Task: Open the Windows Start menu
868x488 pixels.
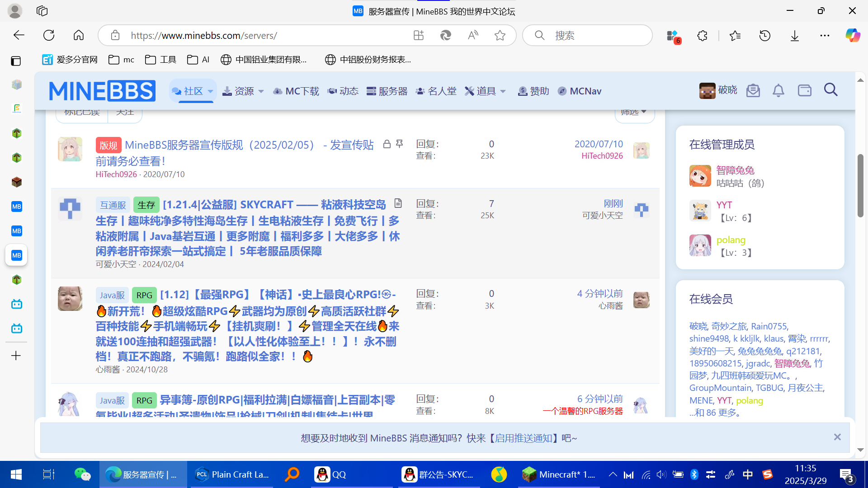Action: coord(16,474)
